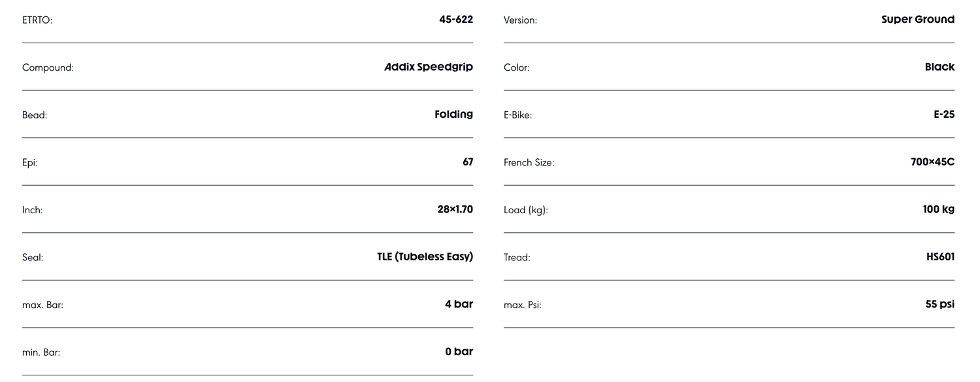Click the French Size label
The height and width of the screenshot is (382, 980).
529,163
